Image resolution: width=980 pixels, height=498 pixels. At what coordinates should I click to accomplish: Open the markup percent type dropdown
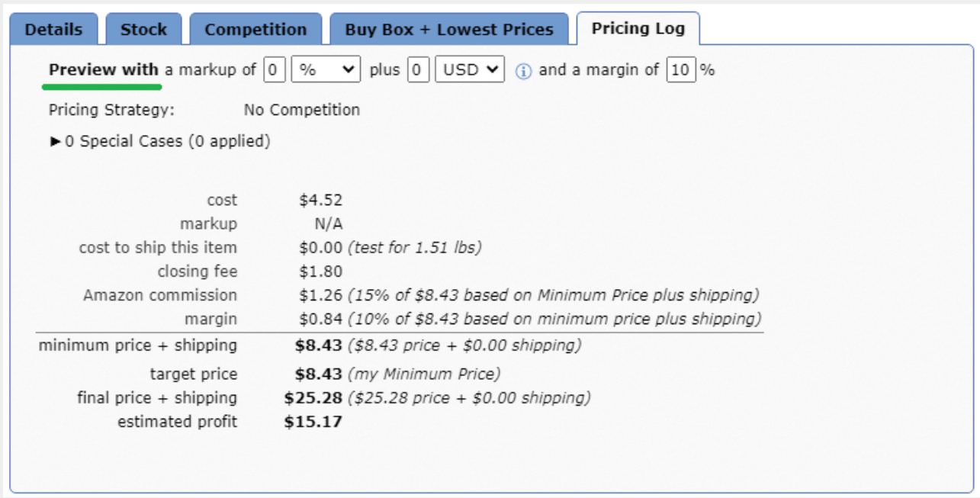pos(326,70)
